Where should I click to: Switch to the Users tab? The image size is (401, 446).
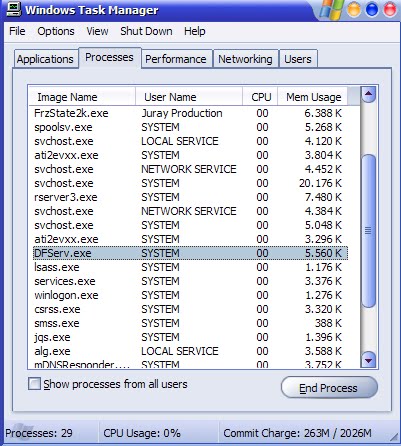298,59
